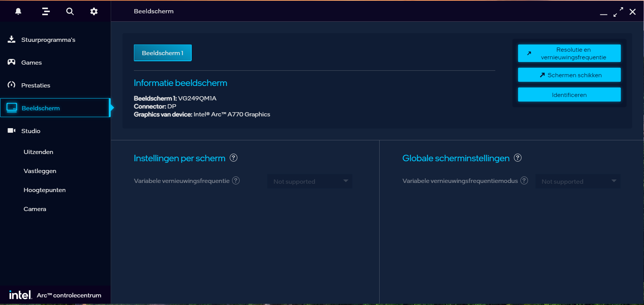Click the Identificeren button

[569, 95]
